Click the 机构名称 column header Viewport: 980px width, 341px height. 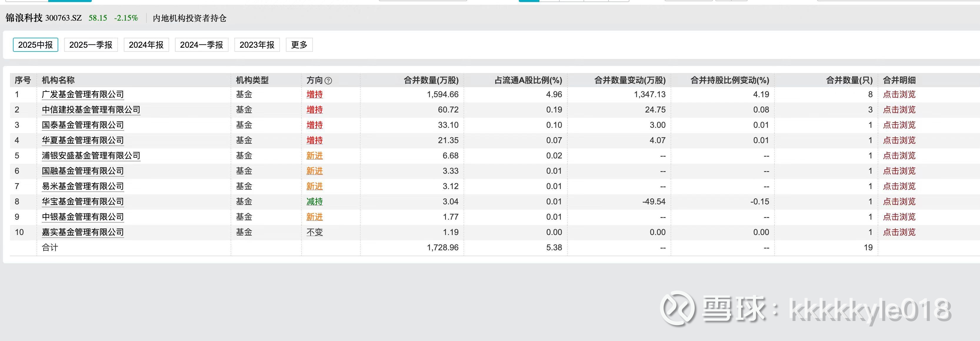pos(58,80)
